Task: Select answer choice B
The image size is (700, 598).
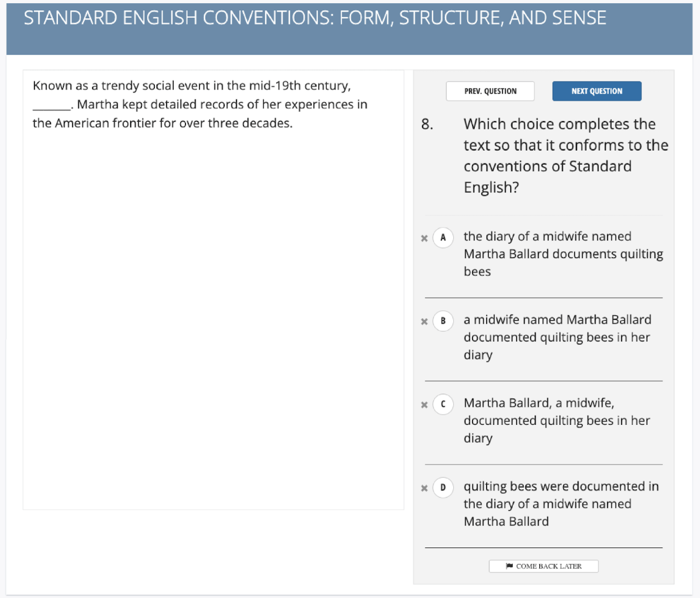Action: tap(443, 321)
